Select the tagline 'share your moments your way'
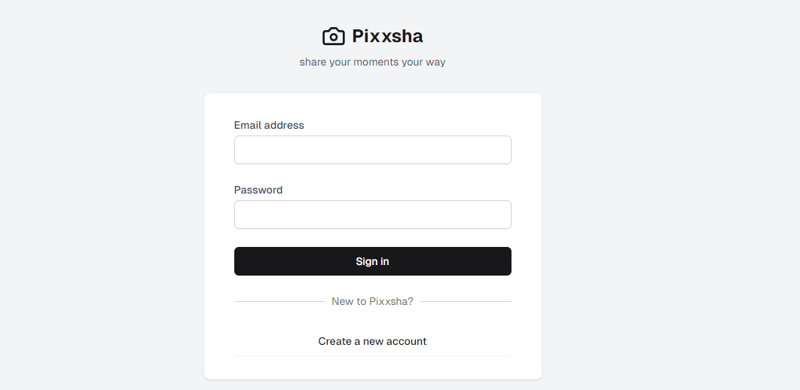Image resolution: width=800 pixels, height=390 pixels. click(372, 62)
